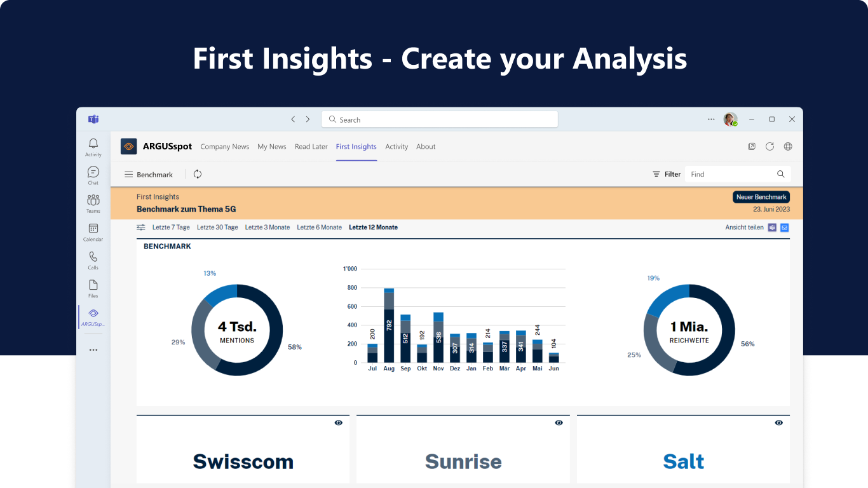Screen dimensions: 868x488
Task: Click the 58% label on Mentions donut
Action: click(x=295, y=347)
